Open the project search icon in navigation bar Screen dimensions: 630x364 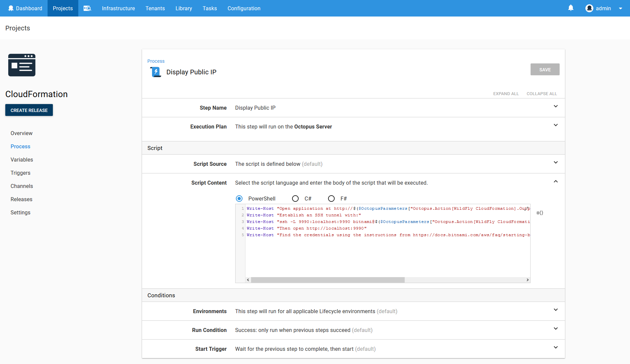pyautogui.click(x=87, y=8)
